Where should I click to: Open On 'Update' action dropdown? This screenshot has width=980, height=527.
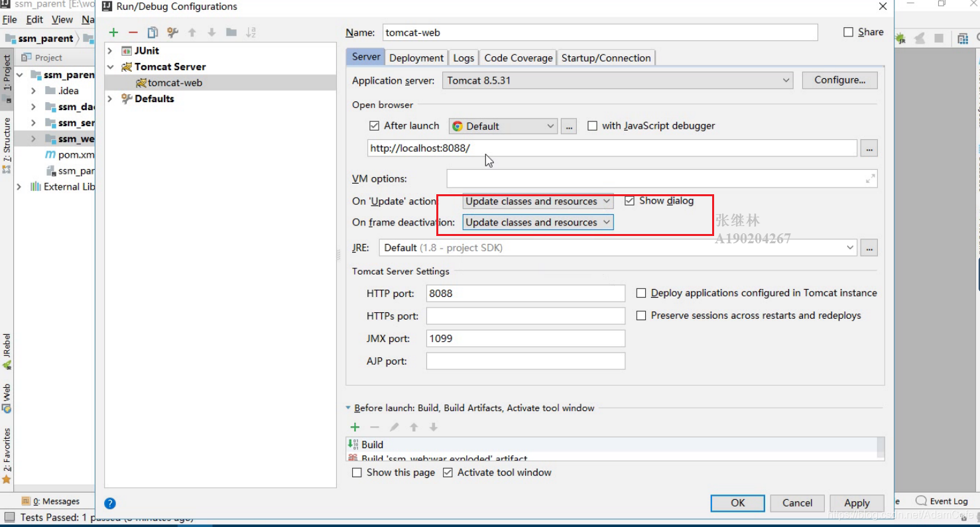538,202
